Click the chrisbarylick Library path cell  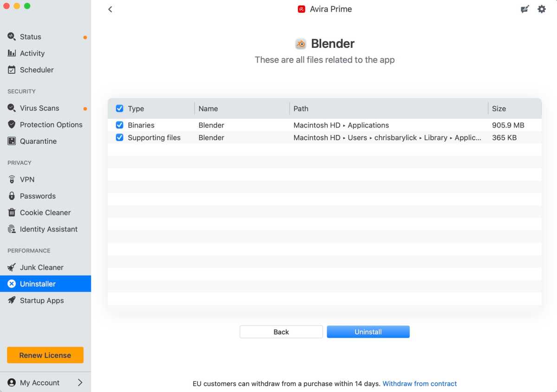point(388,137)
